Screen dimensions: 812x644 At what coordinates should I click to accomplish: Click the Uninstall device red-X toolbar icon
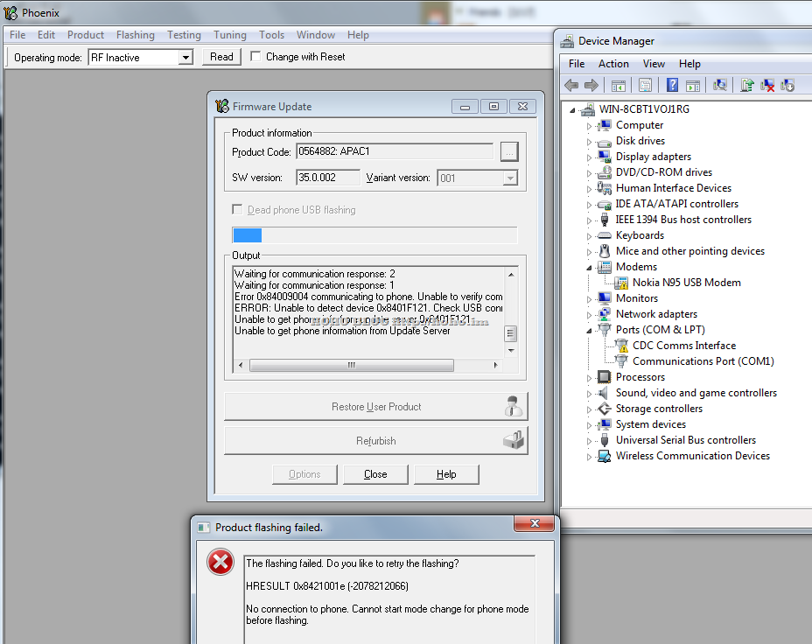[x=767, y=86]
